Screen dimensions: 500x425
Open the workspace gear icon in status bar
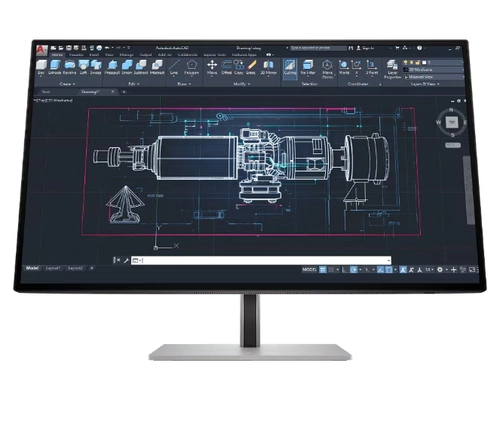tap(440, 269)
